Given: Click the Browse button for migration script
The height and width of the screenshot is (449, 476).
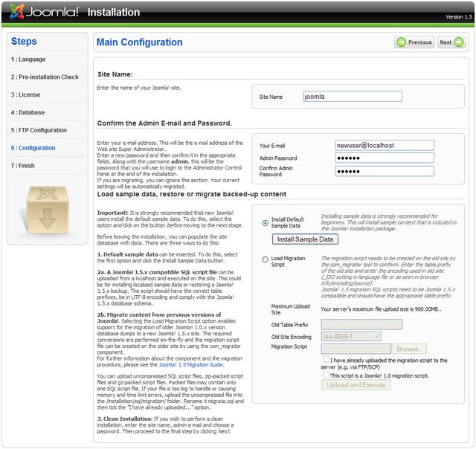Looking at the screenshot, I should (x=409, y=349).
